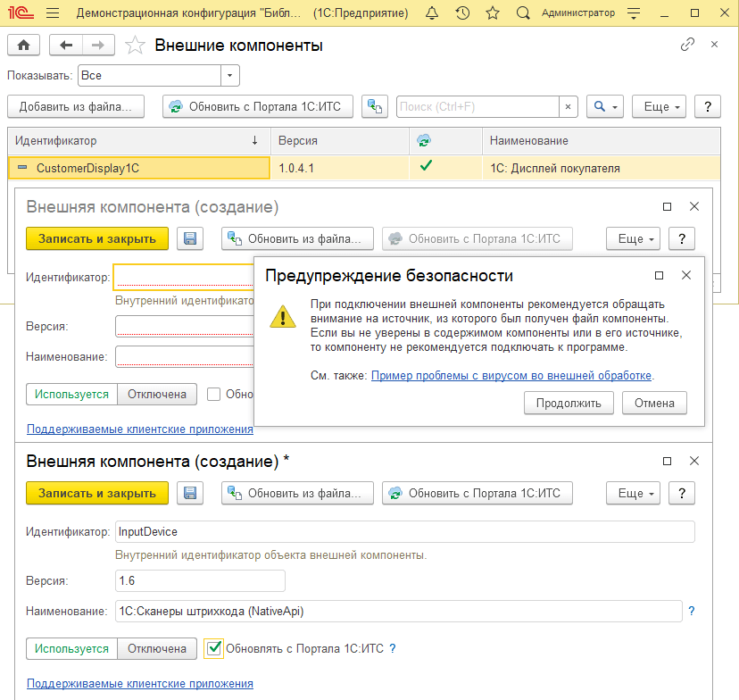Clear the list search field
Viewport: 739px width, 700px height.
568,106
